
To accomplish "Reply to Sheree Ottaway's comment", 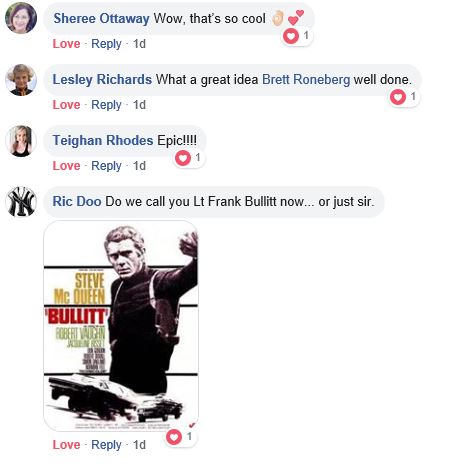I will 106,44.
